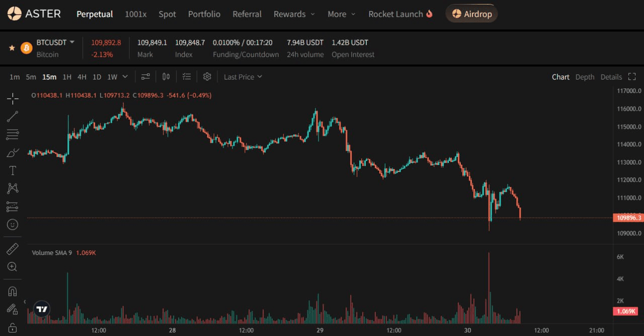Switch to the Depth tab
644x336 pixels.
(x=585, y=77)
